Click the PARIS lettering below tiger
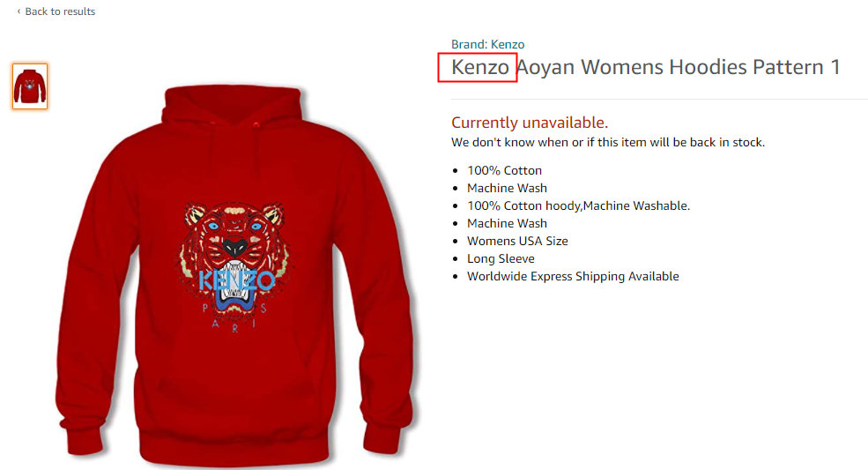Image resolution: width=868 pixels, height=470 pixels. click(234, 316)
